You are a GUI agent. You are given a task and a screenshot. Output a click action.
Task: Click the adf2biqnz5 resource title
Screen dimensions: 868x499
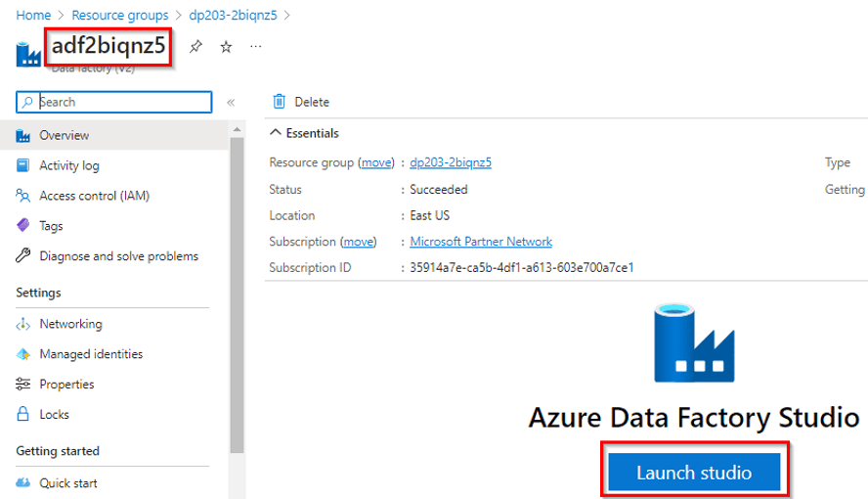108,45
